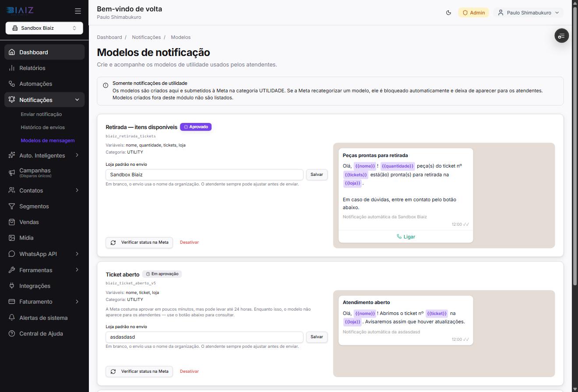
Task: Click the Alertas de sistema bell icon
Action: coord(12,318)
